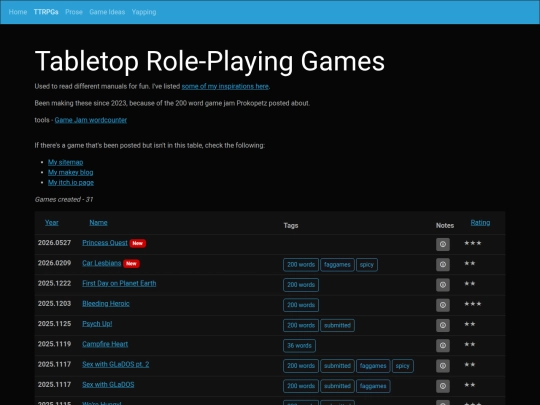
Task: Open the Prose navigation item
Action: click(x=74, y=12)
